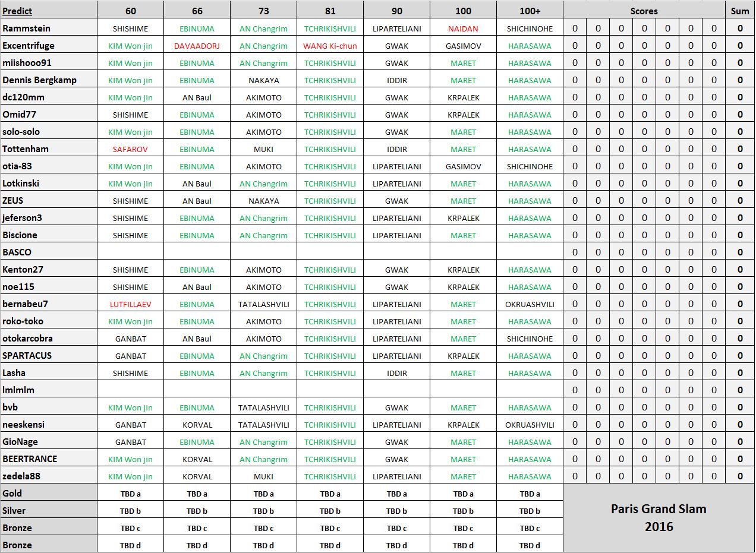Select the BASCO name cell
Viewport: 756px width, 553px height.
pyautogui.click(x=49, y=252)
